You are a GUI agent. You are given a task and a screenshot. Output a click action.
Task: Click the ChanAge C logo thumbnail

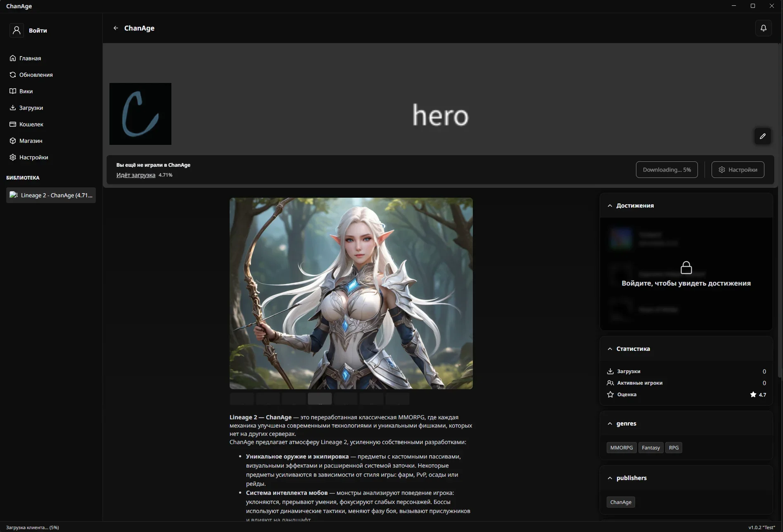coord(140,114)
